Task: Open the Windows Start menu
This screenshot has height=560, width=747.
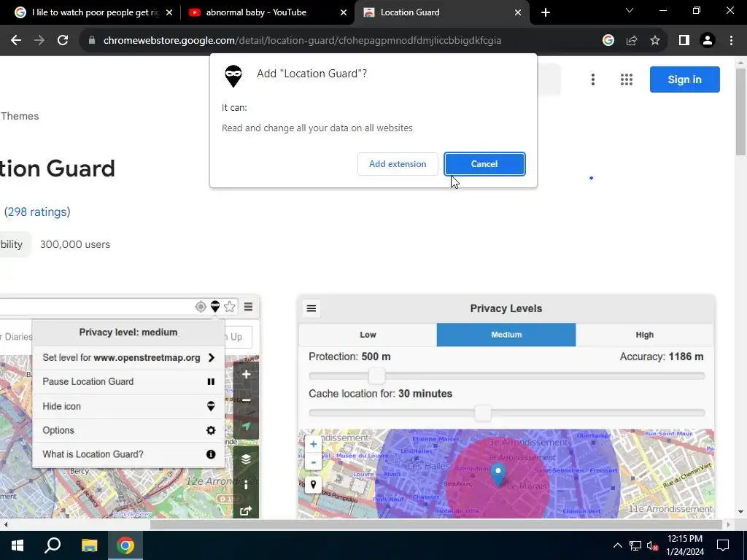Action: [x=18, y=545]
